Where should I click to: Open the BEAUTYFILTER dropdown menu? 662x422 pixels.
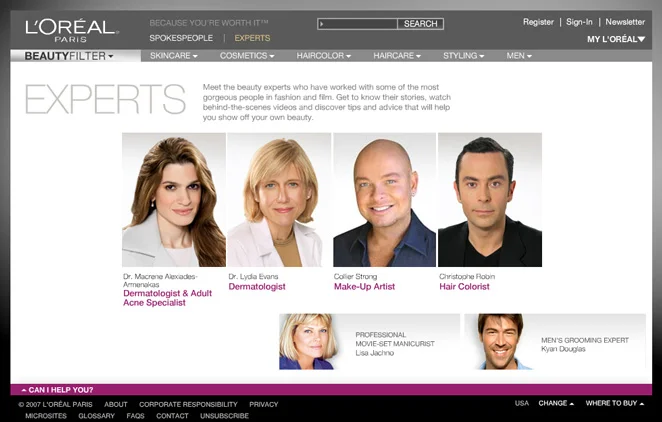(69, 56)
